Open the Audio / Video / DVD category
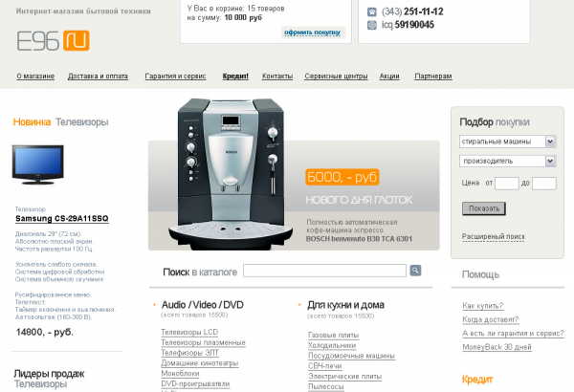Viewport: 574px width, 392px height. (x=203, y=305)
